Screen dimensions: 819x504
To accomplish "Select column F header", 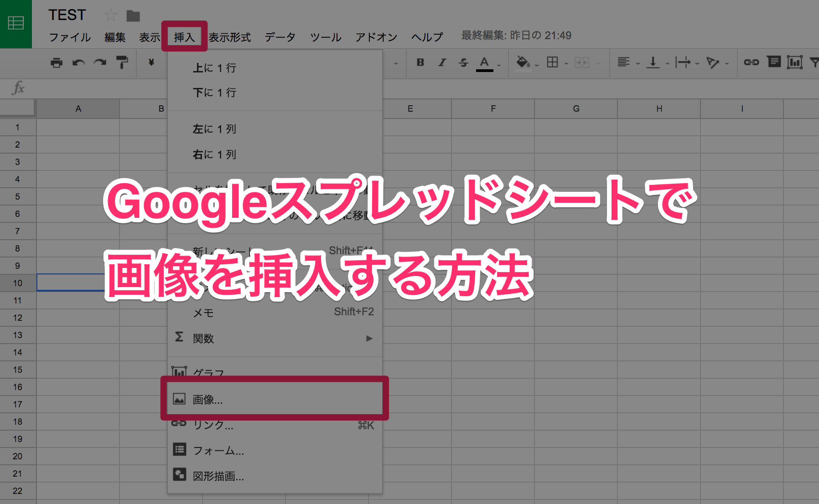I will point(493,109).
